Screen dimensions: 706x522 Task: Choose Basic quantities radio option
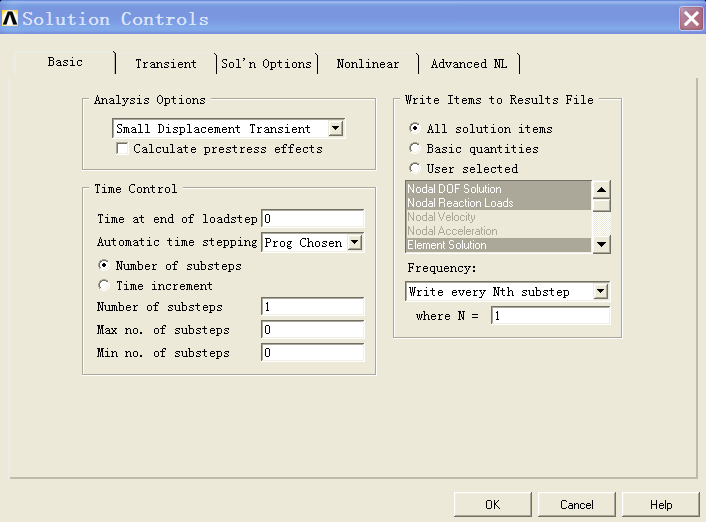point(415,149)
